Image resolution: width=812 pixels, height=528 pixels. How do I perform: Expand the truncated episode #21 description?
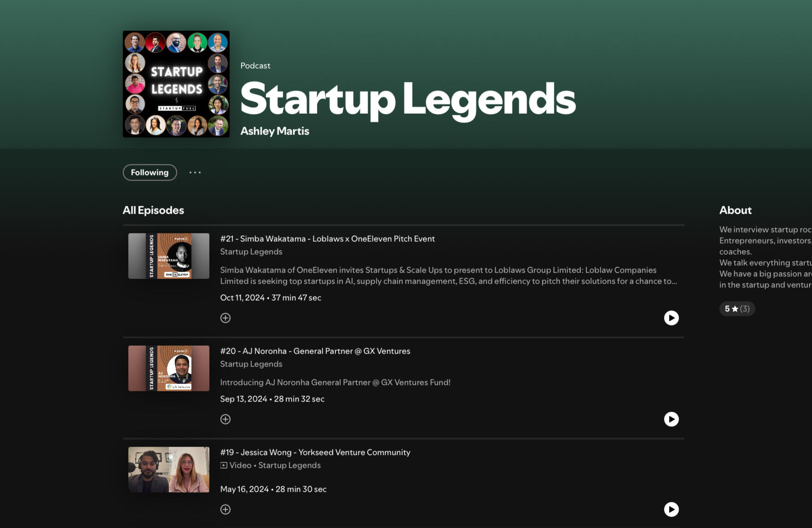pyautogui.click(x=448, y=276)
